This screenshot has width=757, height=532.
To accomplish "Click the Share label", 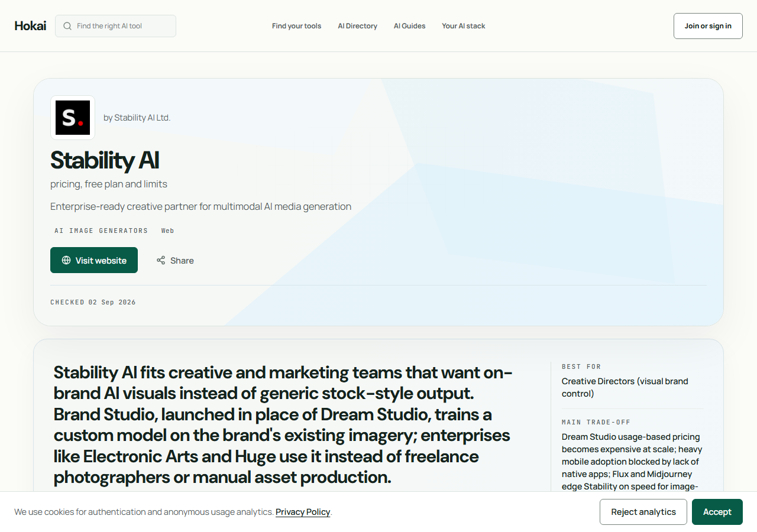I will (x=182, y=261).
